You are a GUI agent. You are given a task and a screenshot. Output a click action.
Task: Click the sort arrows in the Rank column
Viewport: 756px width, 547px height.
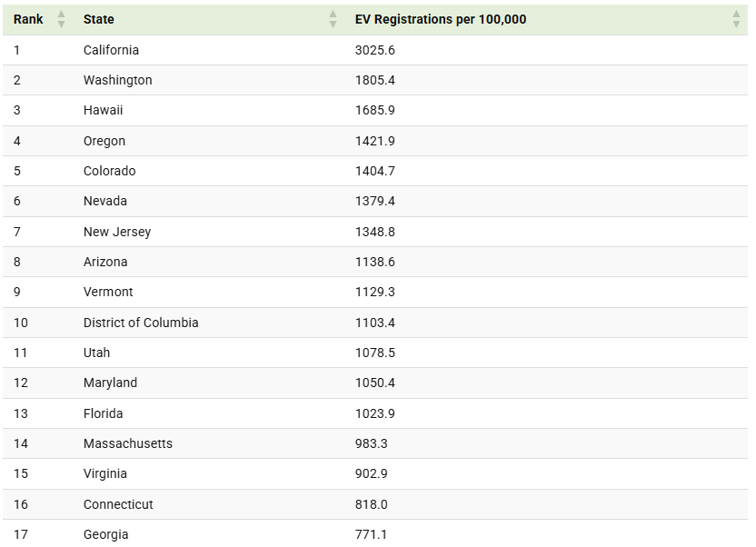(62, 19)
